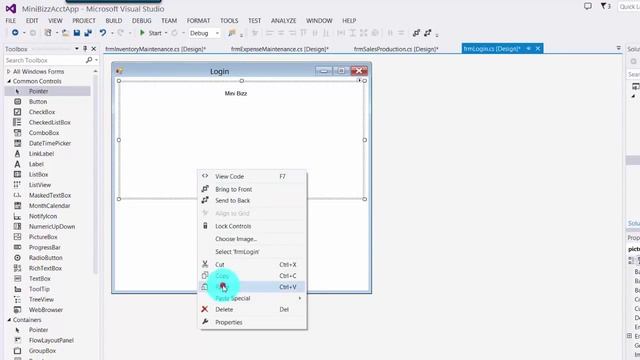Image resolution: width=640 pixels, height=360 pixels.
Task: Click the Save All toolbar icon
Action: 88,33
